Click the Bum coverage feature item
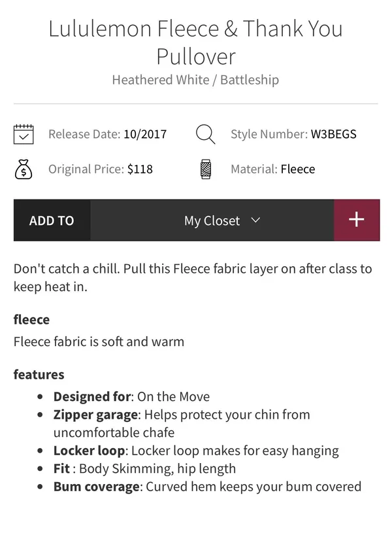The height and width of the screenshot is (554, 392). click(x=208, y=487)
